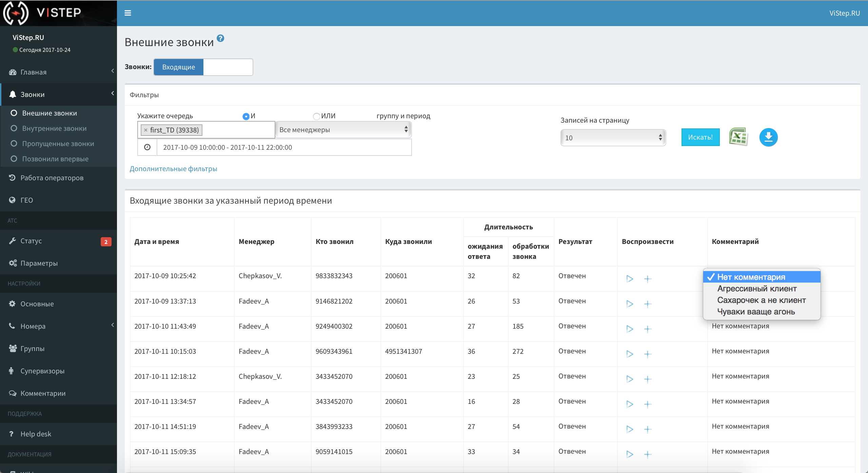
Task: Open the hamburger menu in the top bar
Action: point(128,13)
